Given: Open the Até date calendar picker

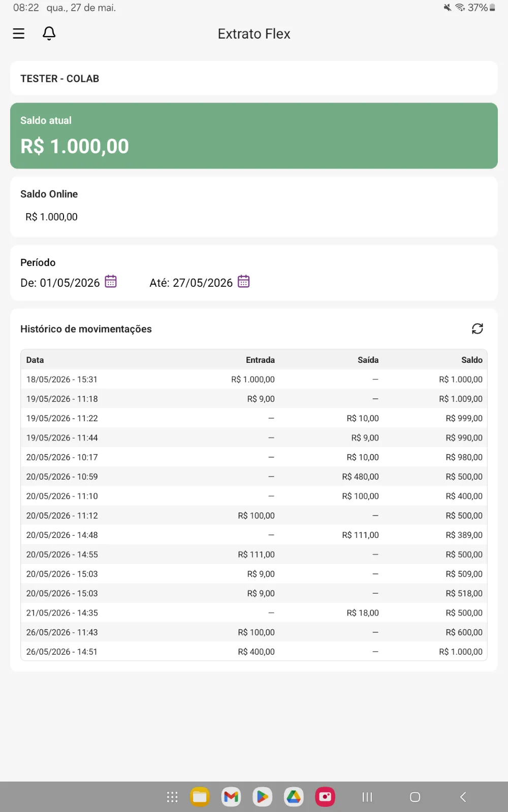Looking at the screenshot, I should [244, 281].
